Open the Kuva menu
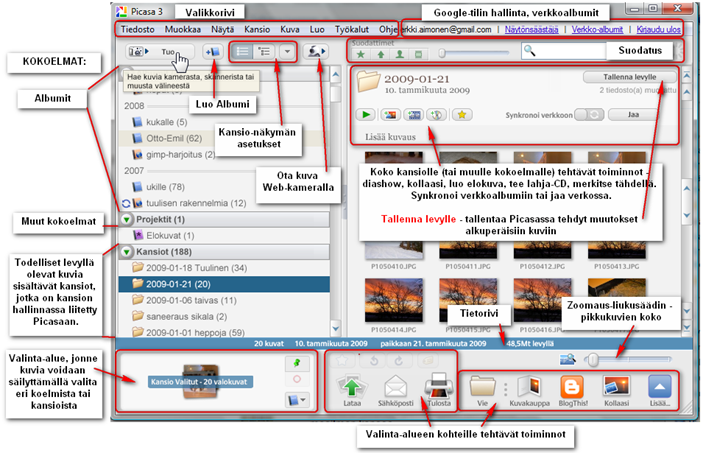This screenshot has width=717, height=453. pyautogui.click(x=289, y=29)
